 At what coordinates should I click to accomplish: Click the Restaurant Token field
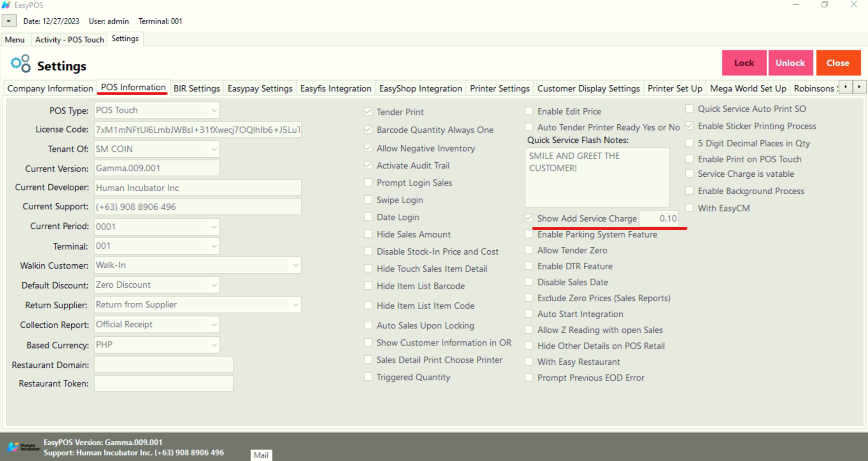pos(163,383)
